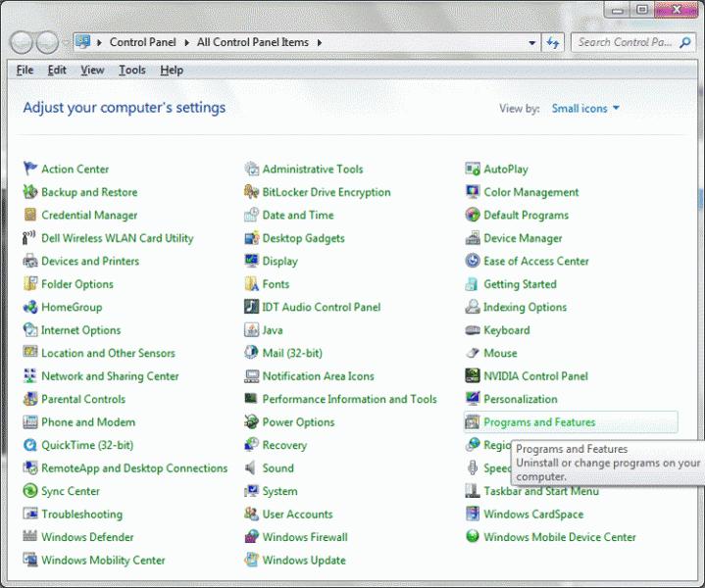Click the Java coffee cup icon
Image resolution: width=705 pixels, height=588 pixels.
point(252,330)
